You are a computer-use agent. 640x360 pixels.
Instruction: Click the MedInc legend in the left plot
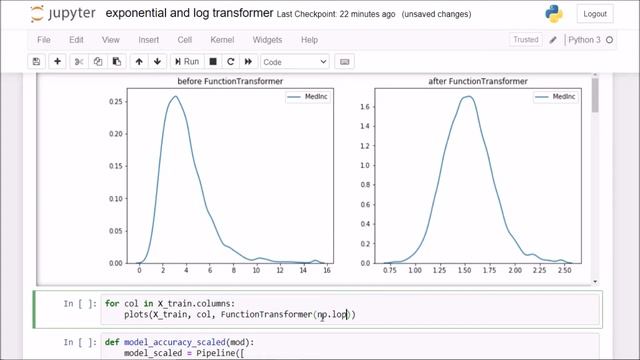pos(308,97)
